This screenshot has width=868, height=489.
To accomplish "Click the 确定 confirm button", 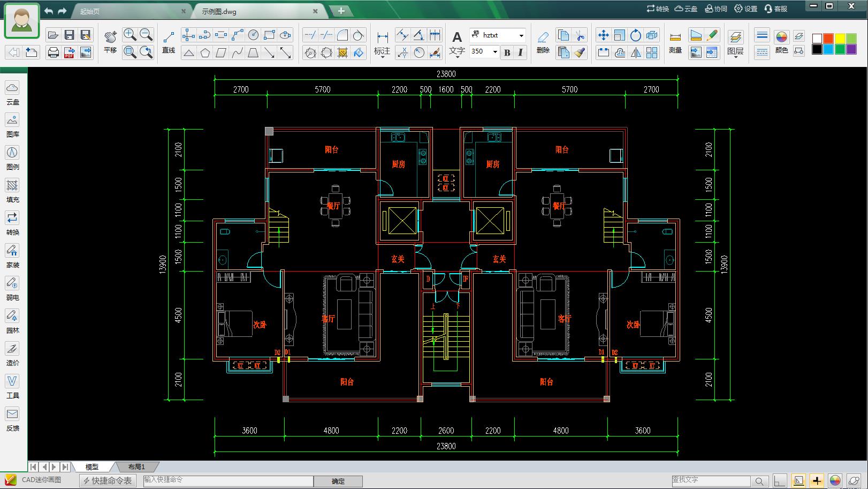I will click(338, 481).
